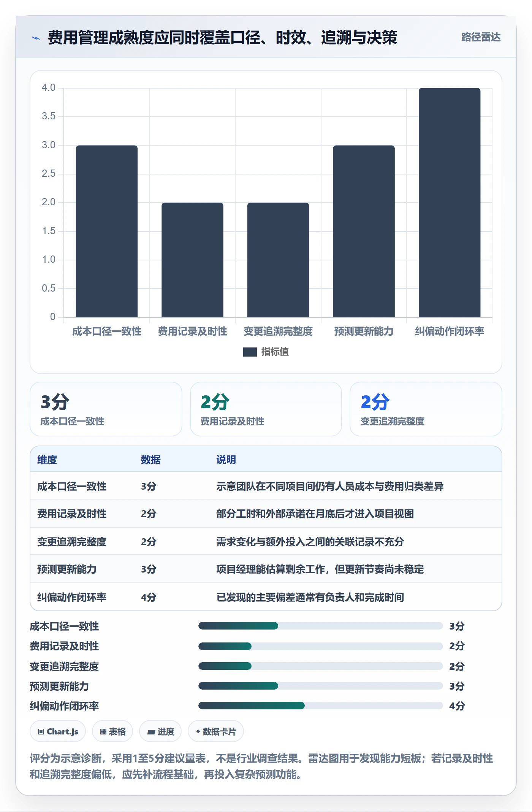Click the lightning icon beside the title

(x=36, y=38)
